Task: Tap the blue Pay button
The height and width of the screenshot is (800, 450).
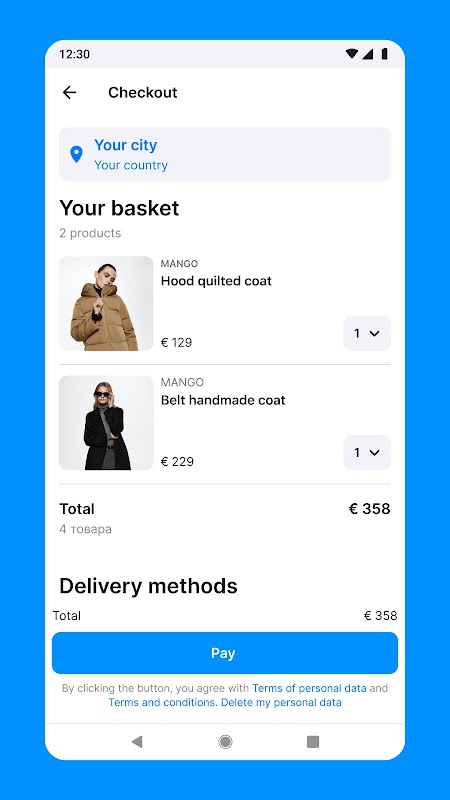Action: click(x=225, y=653)
